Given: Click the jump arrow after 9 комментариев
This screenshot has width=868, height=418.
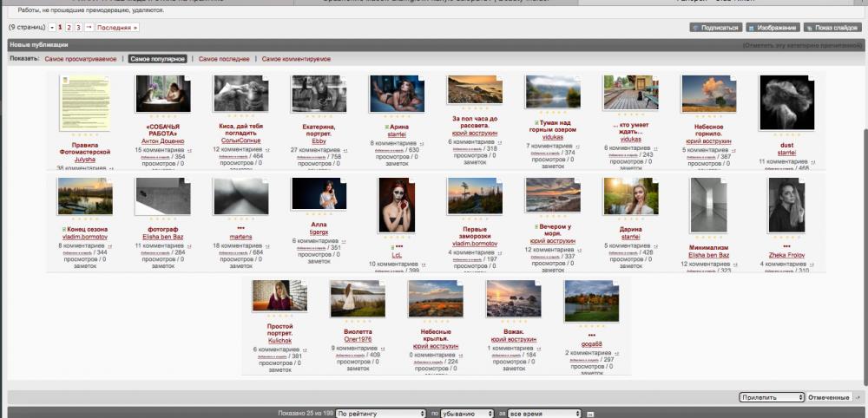Looking at the screenshot, I should pyautogui.click(x=382, y=349).
